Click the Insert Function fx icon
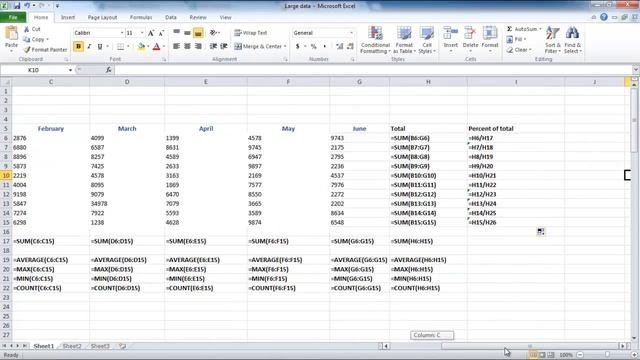 [x=109, y=70]
